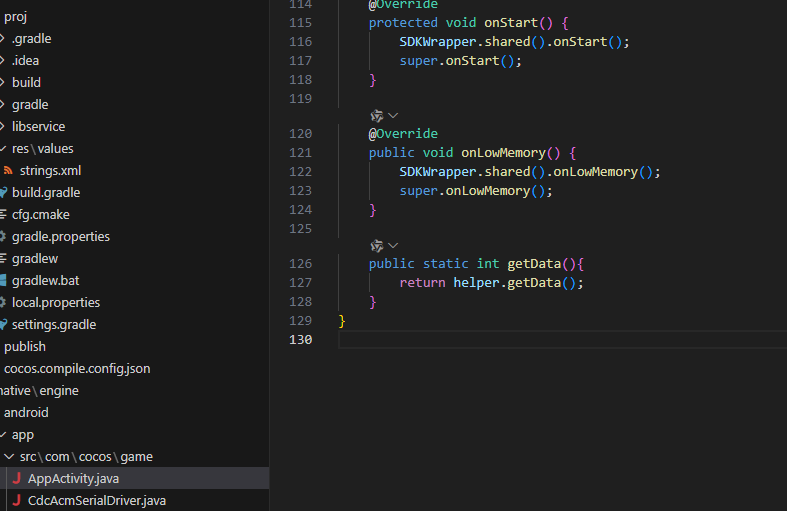This screenshot has width=787, height=511.
Task: Collapse the src\com\cocos\game chevron
Action: click(9, 457)
